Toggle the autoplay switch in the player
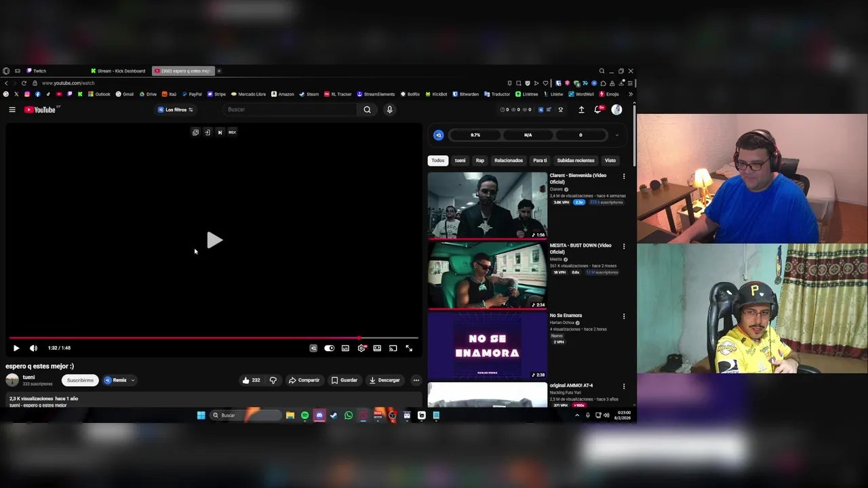868x488 pixels. click(329, 348)
